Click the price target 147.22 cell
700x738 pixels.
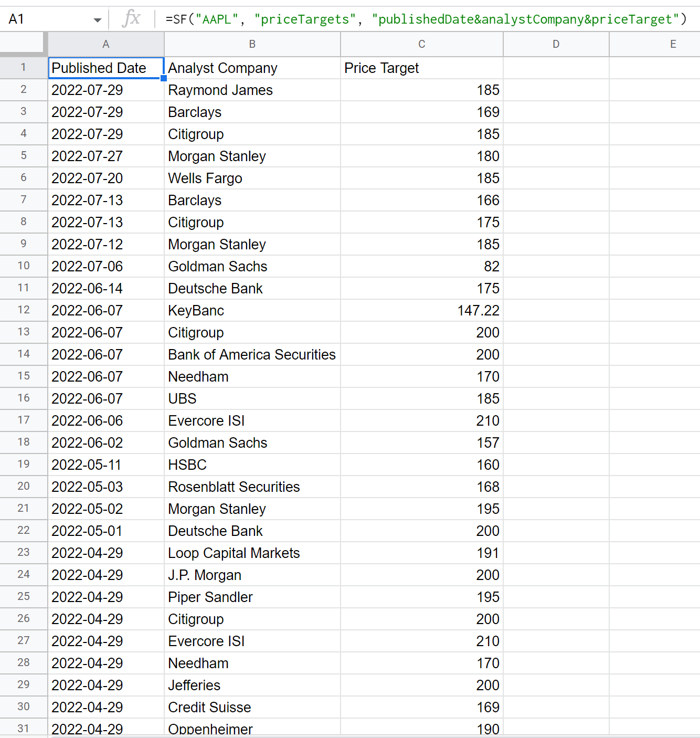(x=422, y=310)
